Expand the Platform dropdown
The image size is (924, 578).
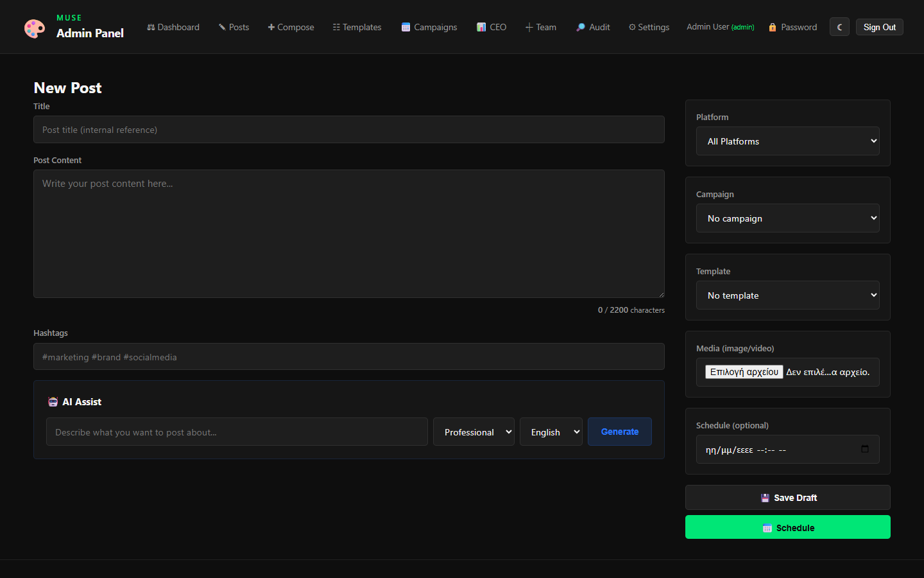pos(787,141)
